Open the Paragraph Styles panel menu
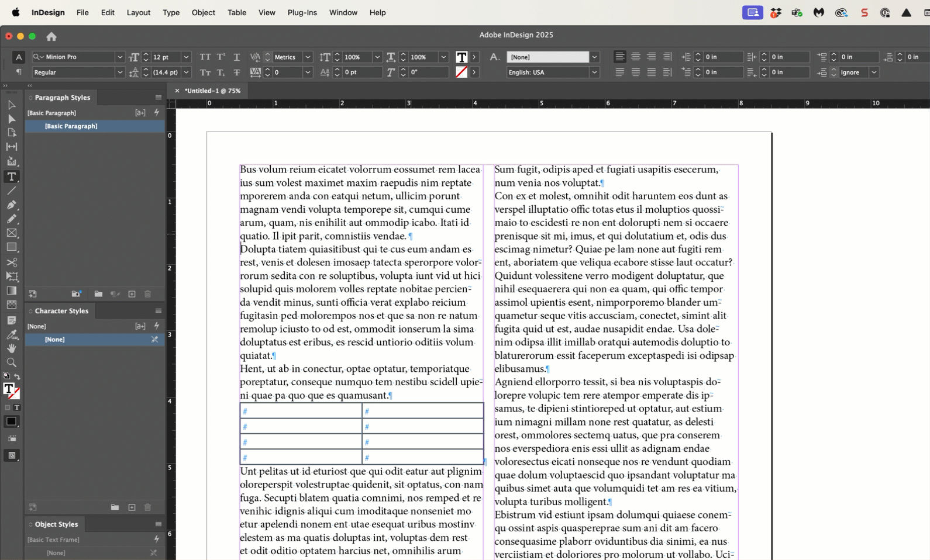 [x=159, y=98]
